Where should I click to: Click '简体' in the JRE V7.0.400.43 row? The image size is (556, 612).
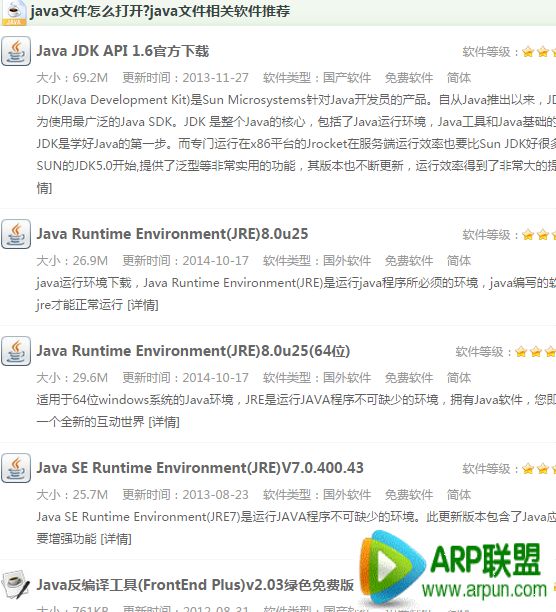coord(459,495)
